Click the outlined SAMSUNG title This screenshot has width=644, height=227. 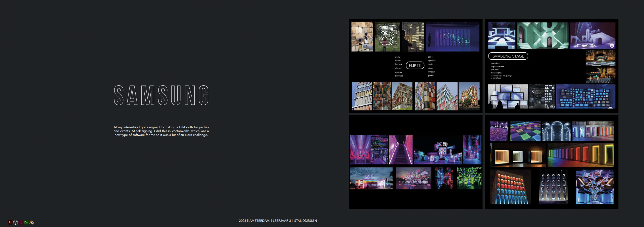[x=161, y=95]
